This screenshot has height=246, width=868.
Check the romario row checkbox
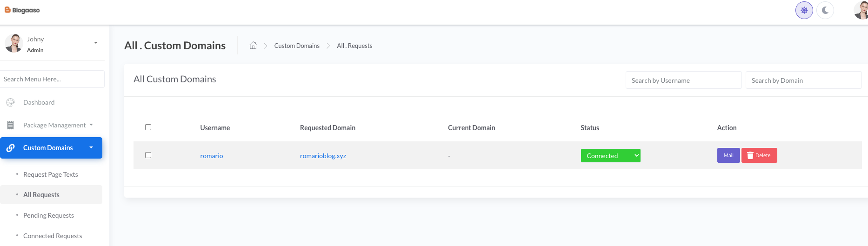148,155
